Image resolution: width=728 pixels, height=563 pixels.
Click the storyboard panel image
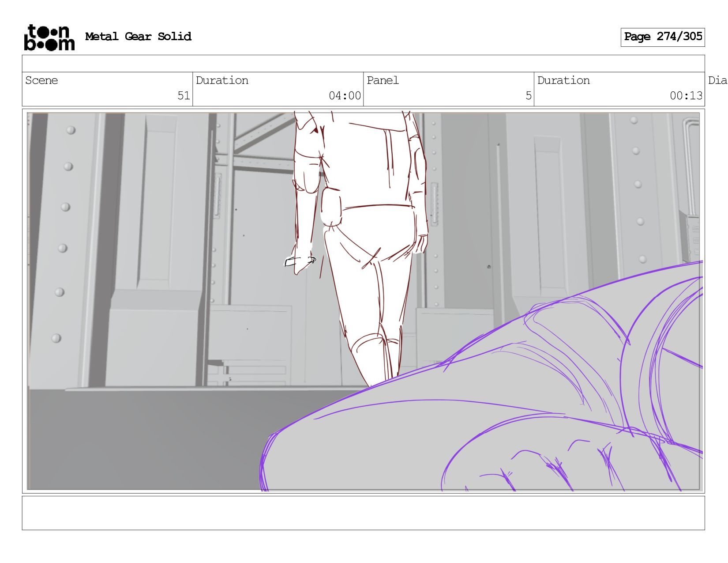tap(363, 301)
